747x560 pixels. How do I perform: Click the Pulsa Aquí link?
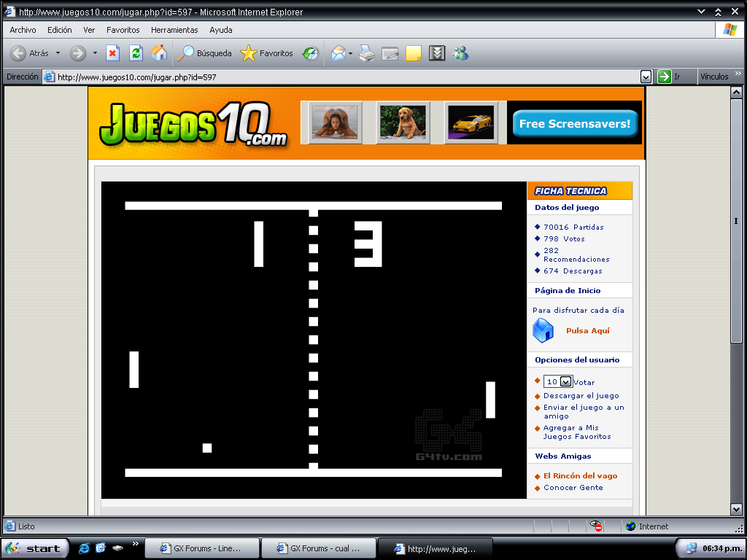point(588,330)
